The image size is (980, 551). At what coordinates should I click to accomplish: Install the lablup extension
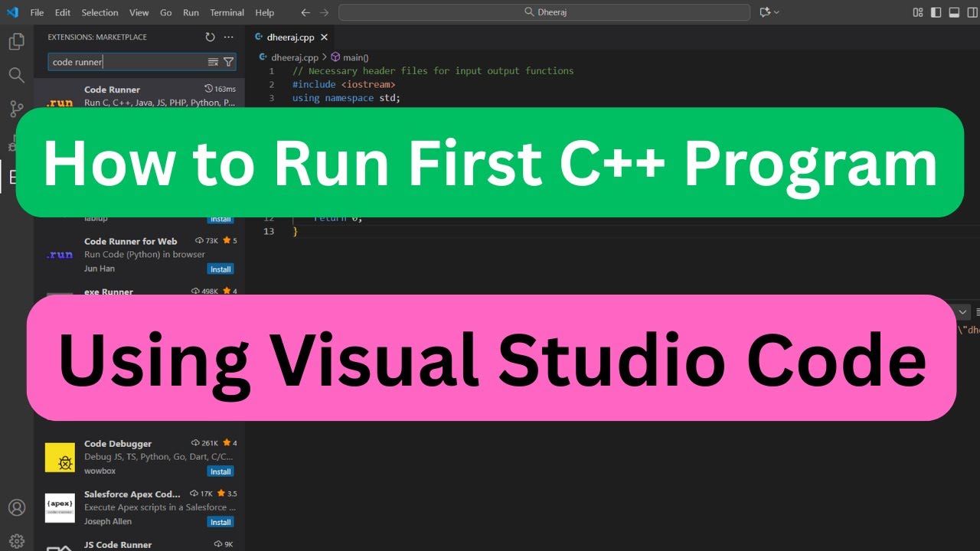[x=220, y=220]
